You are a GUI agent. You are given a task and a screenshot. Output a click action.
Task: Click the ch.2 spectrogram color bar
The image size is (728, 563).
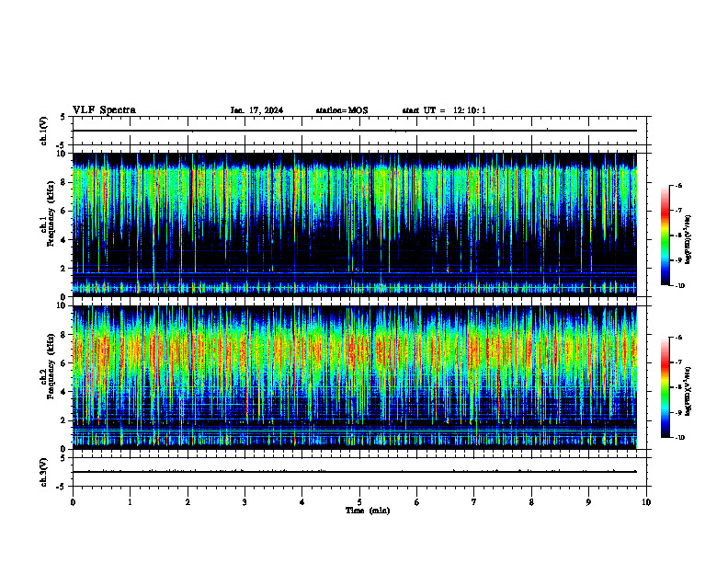tap(665, 387)
